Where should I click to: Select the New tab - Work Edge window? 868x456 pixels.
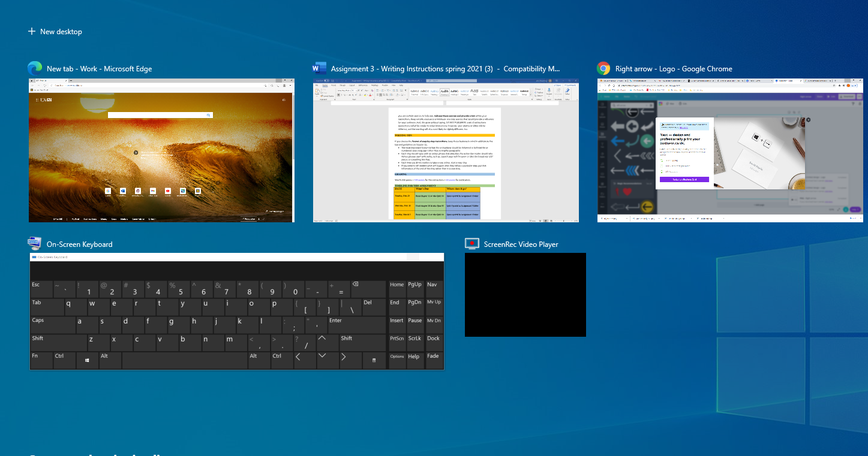point(161,150)
